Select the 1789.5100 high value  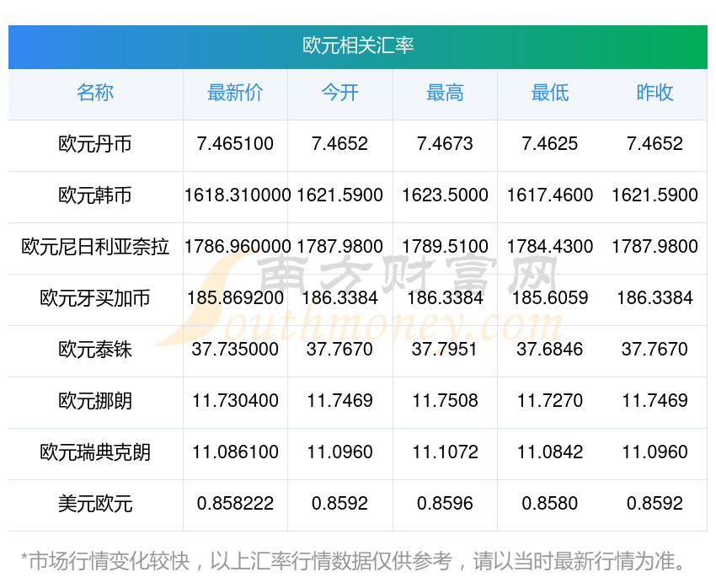point(445,247)
